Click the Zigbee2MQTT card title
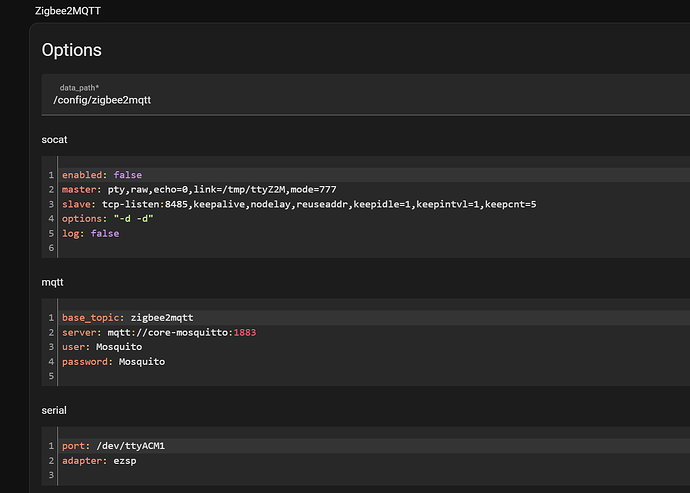The width and height of the screenshot is (690, 493). pyautogui.click(x=67, y=10)
